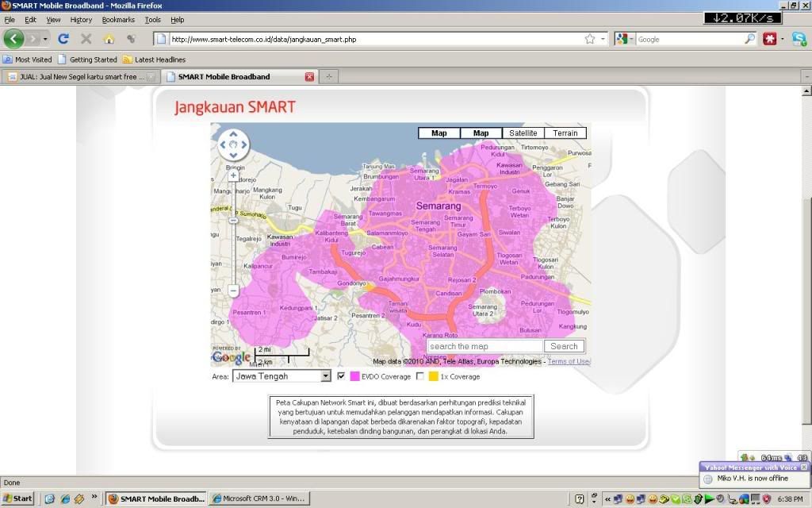
Task: Click the search the map field
Action: (x=485, y=346)
